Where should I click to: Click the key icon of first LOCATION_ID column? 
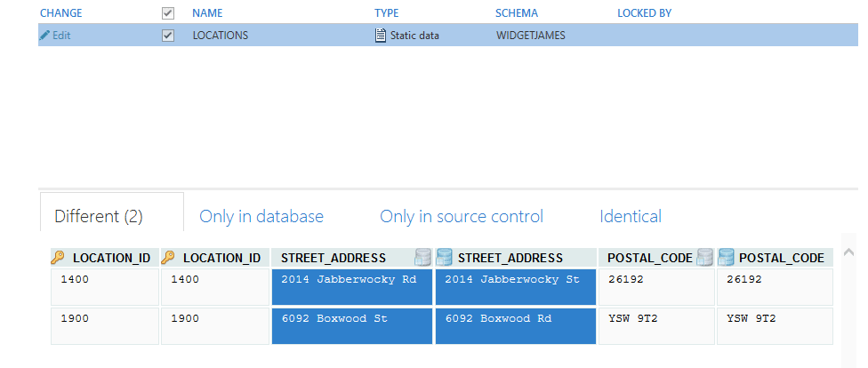click(58, 257)
